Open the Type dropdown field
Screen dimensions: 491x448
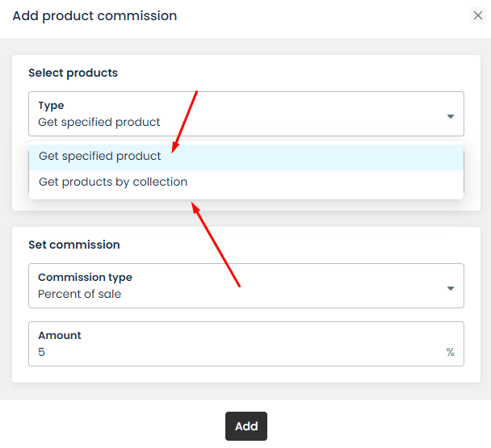246,114
